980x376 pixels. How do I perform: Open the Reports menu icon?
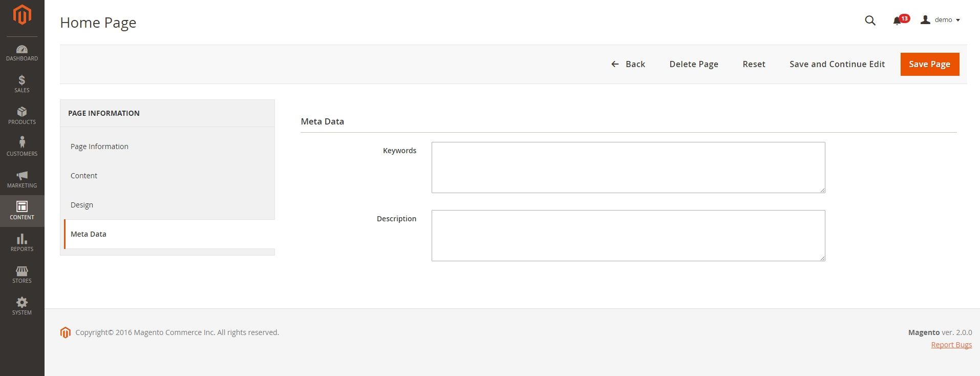pyautogui.click(x=22, y=243)
